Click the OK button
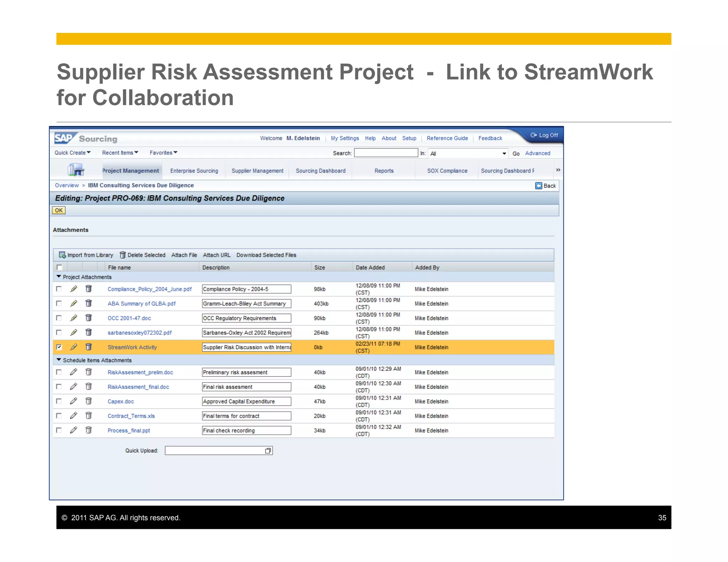728x562 pixels. (59, 210)
